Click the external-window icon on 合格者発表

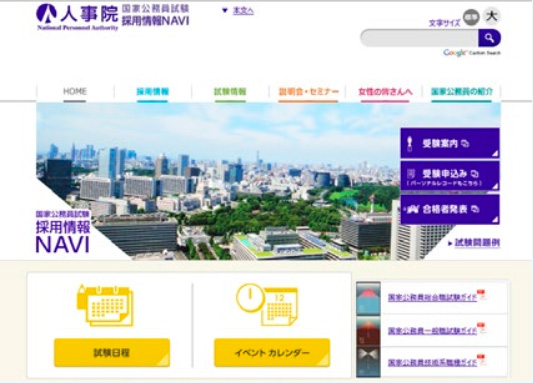click(x=475, y=209)
